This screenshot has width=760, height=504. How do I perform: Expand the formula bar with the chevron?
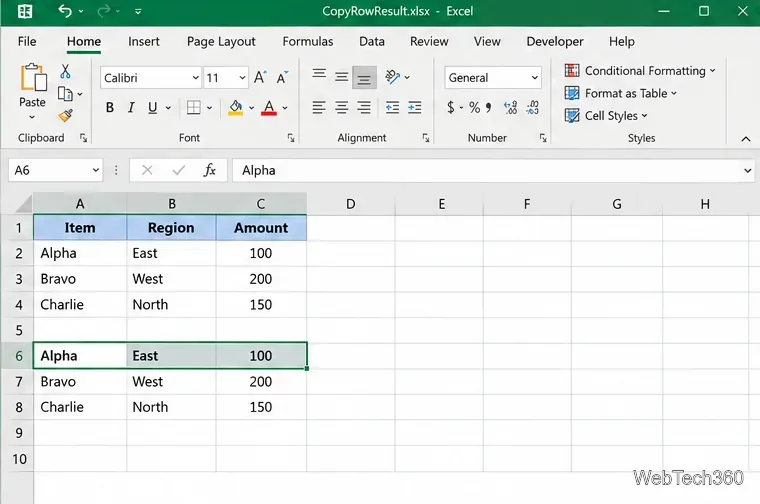(747, 171)
